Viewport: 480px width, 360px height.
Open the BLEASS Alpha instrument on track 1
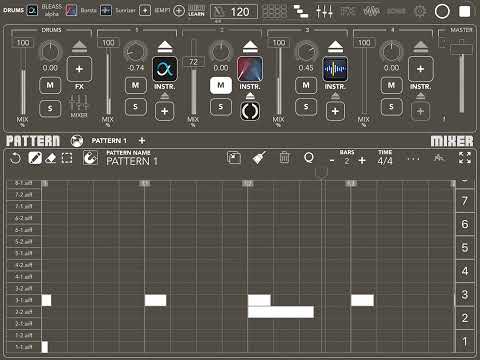pyautogui.click(x=165, y=69)
